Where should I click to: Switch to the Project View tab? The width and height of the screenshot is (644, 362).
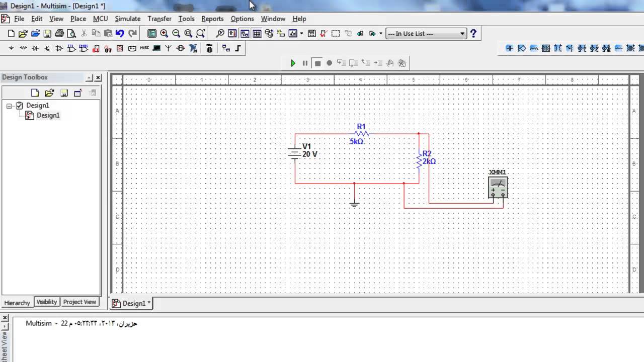coord(79,302)
